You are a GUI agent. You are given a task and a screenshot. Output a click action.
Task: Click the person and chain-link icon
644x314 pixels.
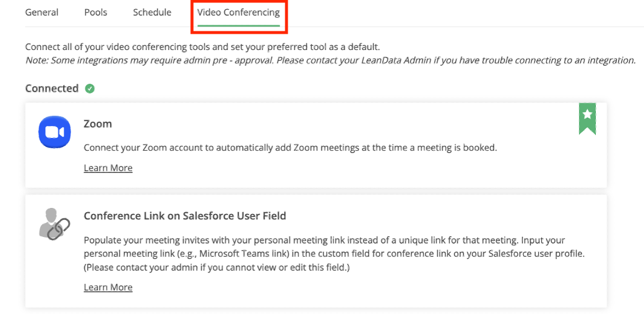54,224
